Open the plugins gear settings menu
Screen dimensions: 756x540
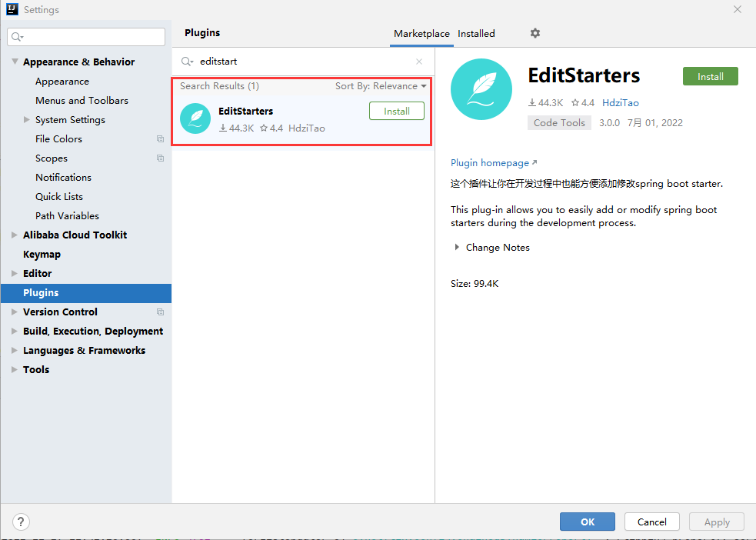535,33
